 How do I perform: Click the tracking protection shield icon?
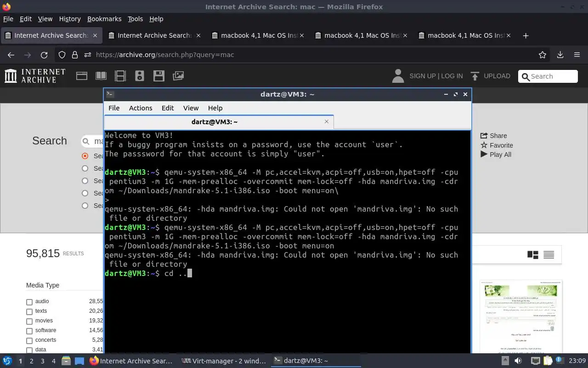click(62, 55)
